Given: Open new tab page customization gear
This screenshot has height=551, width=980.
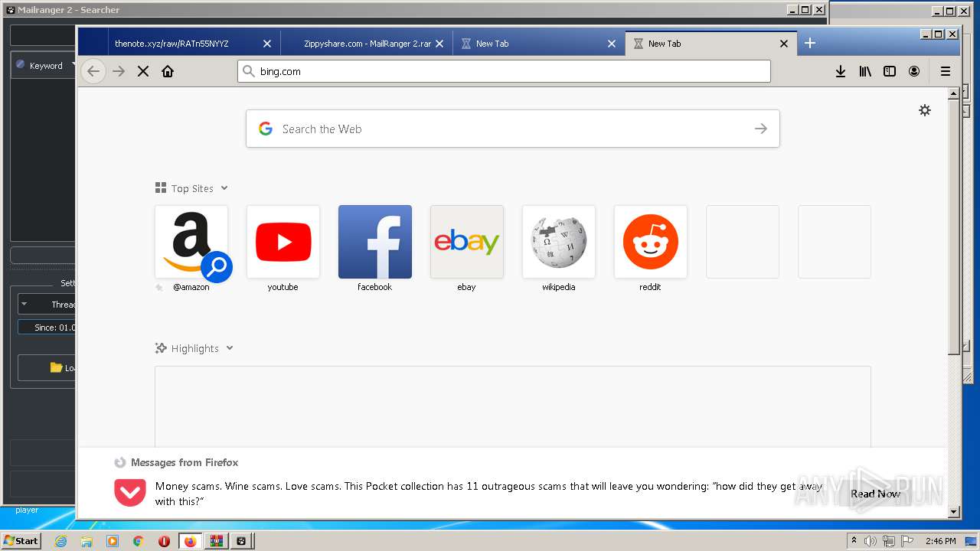Looking at the screenshot, I should pos(925,110).
